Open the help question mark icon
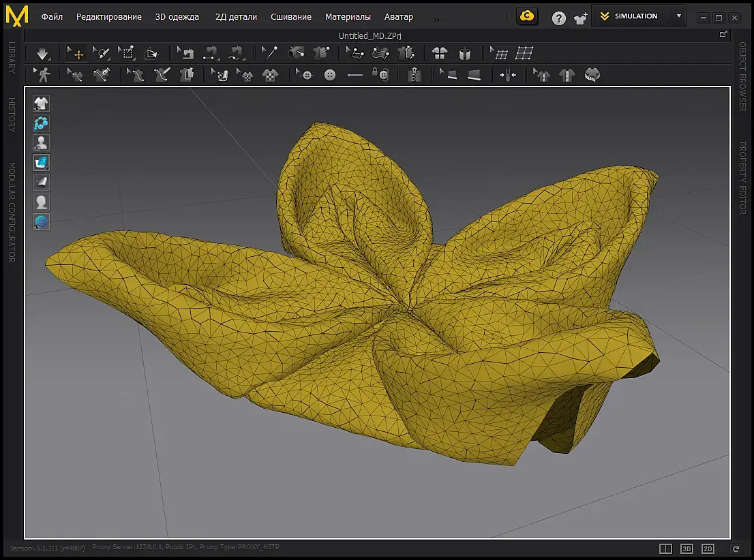The width and height of the screenshot is (754, 560). [x=558, y=18]
